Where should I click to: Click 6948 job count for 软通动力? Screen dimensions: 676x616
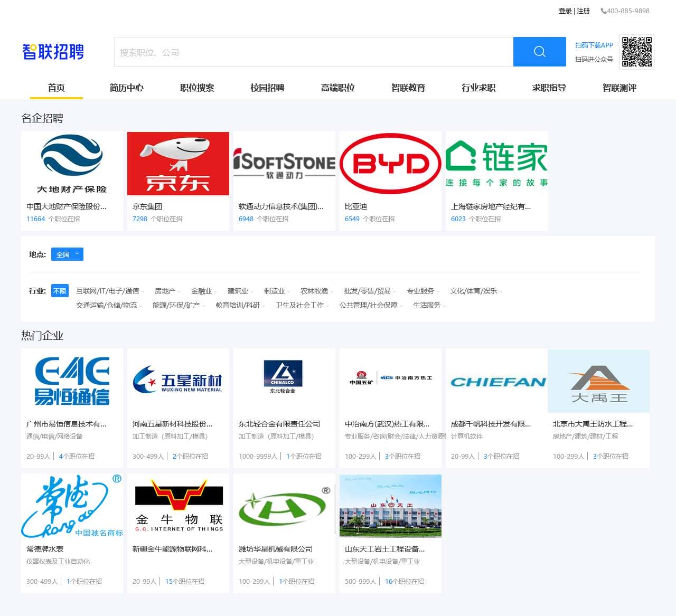(x=246, y=219)
